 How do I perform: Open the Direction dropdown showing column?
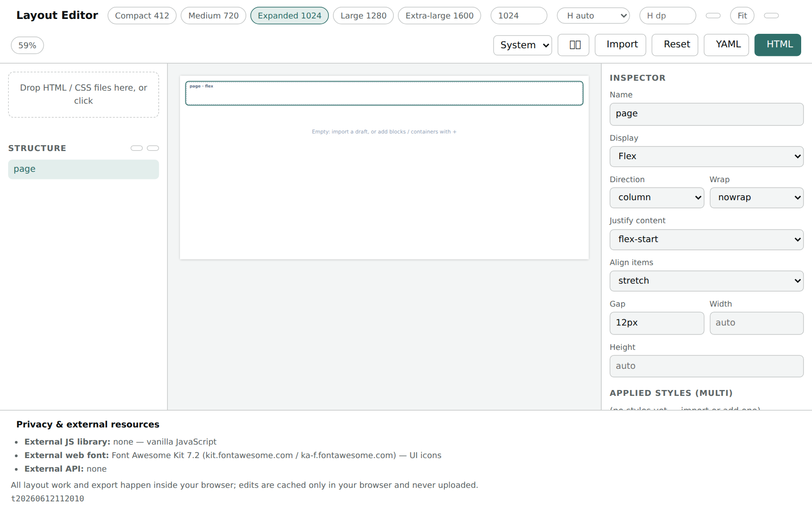click(657, 198)
